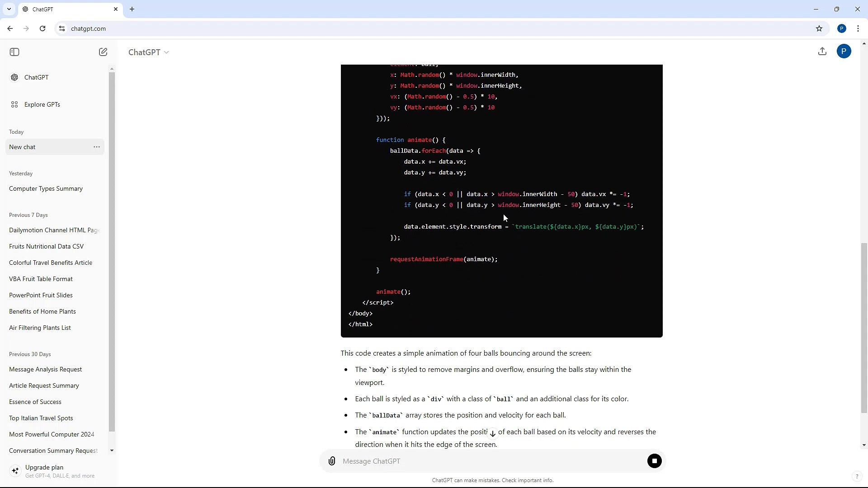Open Explore GPTs
Image resolution: width=868 pixels, height=488 pixels.
click(42, 104)
